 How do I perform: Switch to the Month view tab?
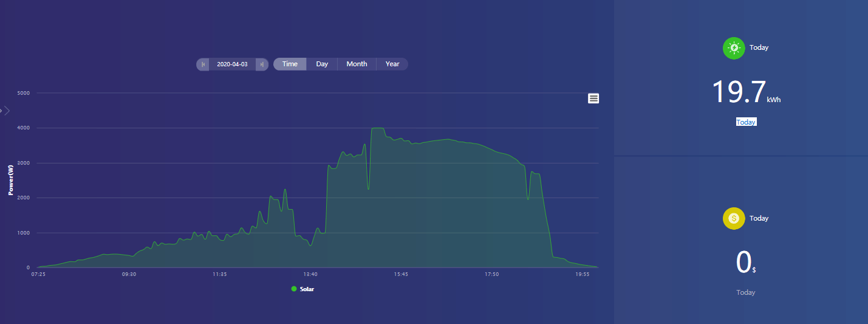[357, 64]
